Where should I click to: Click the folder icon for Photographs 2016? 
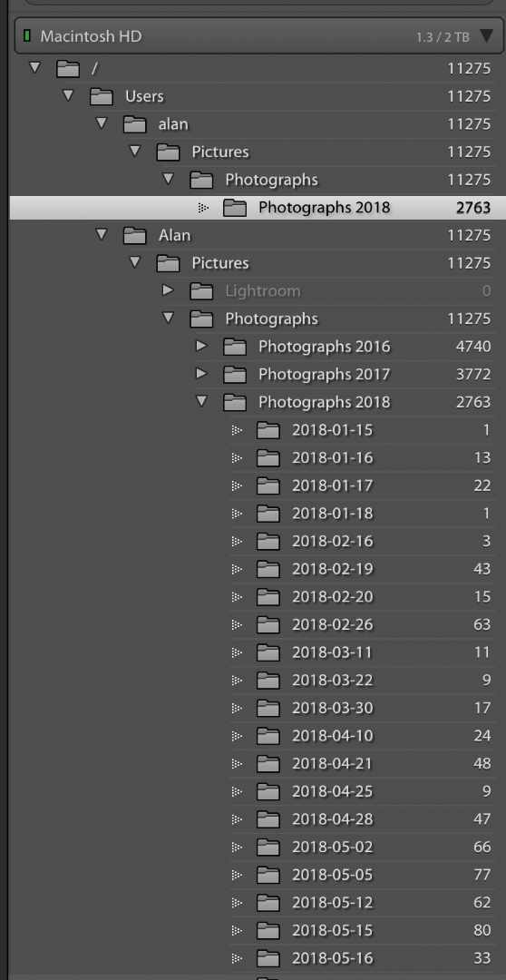234,347
